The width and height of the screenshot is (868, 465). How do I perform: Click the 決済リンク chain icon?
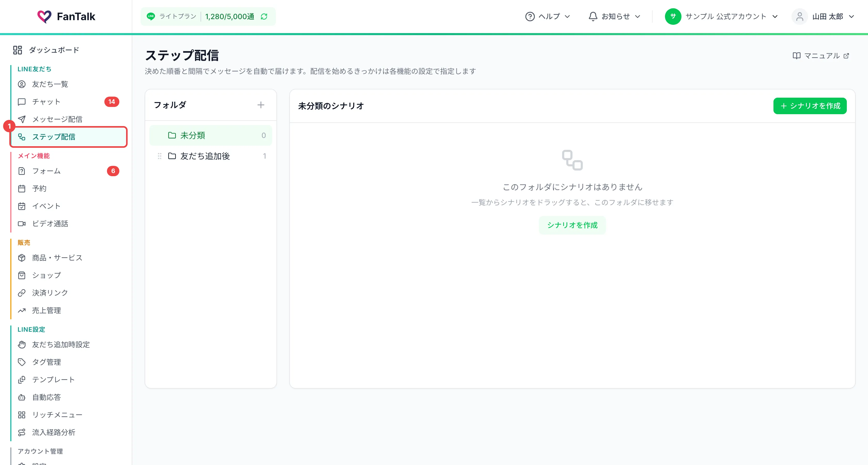(21, 293)
